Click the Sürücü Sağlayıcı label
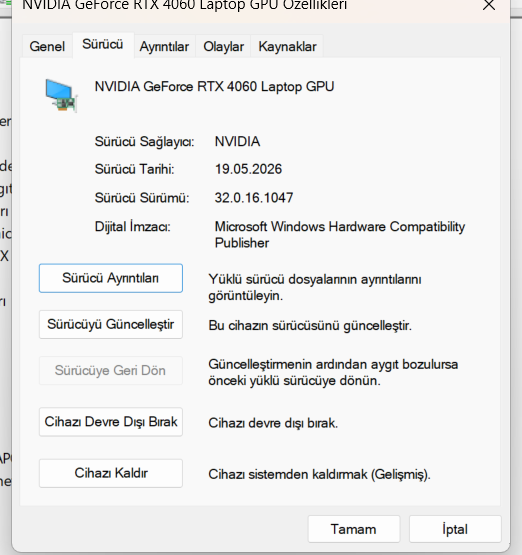This screenshot has height=555, width=522. tap(144, 142)
